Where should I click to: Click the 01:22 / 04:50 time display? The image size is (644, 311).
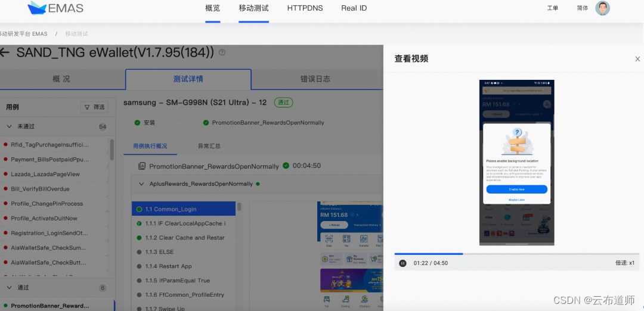click(x=431, y=263)
